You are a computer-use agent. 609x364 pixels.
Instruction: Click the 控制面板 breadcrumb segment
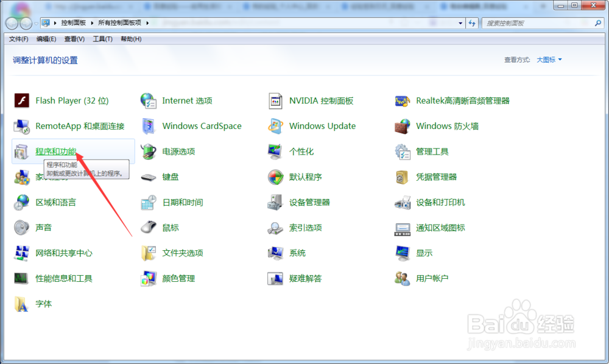tap(74, 23)
